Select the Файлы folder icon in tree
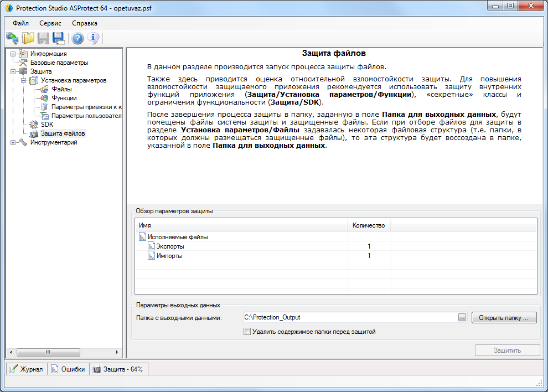This screenshot has height=392, width=548. (44, 89)
